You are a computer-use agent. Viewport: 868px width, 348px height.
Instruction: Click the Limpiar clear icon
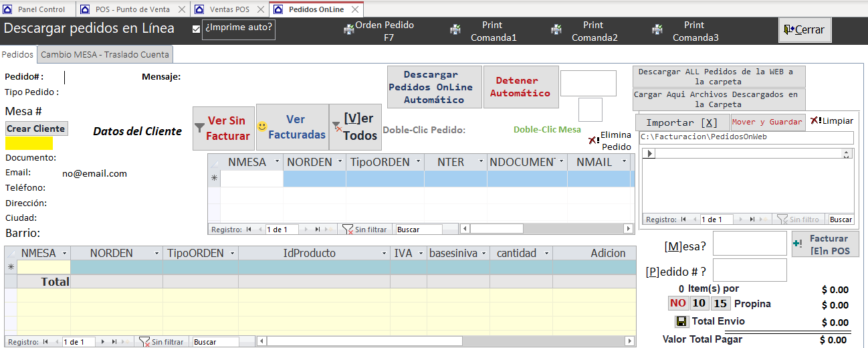pyautogui.click(x=816, y=121)
